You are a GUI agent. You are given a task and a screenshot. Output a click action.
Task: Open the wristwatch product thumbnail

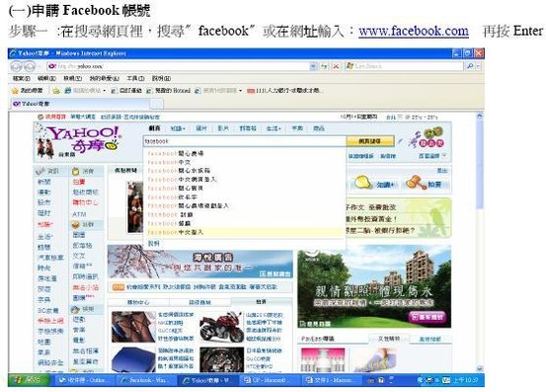tap(221, 359)
